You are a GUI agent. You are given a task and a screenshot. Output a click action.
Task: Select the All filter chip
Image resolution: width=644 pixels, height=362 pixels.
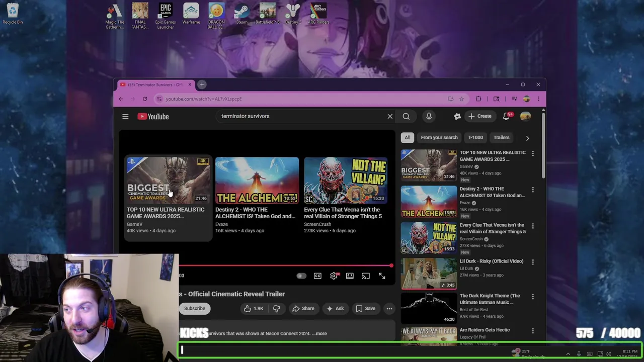(408, 137)
